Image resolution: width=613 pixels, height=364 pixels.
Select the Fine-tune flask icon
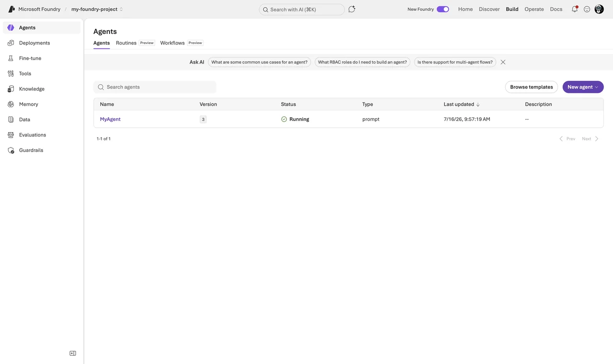pos(11,58)
